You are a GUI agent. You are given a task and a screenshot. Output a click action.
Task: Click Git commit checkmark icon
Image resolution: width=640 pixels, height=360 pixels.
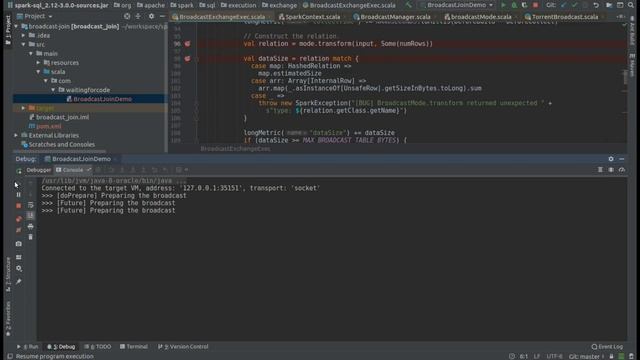[x=574, y=5]
